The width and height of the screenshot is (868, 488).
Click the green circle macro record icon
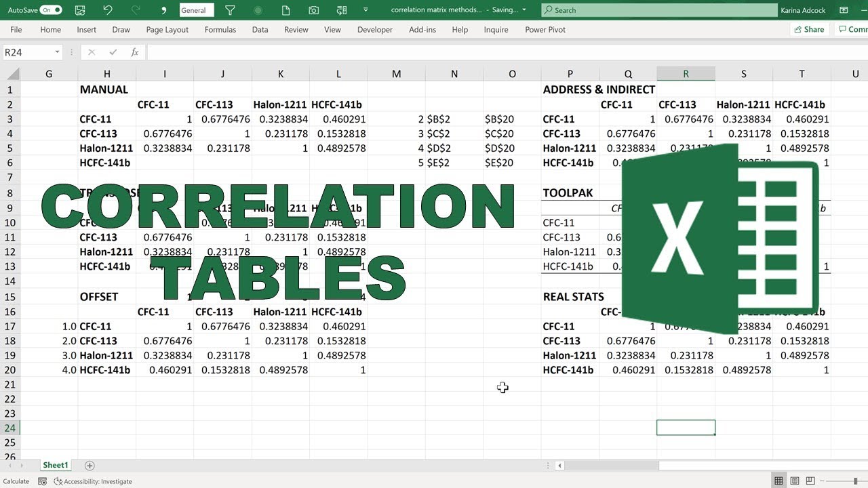(258, 10)
